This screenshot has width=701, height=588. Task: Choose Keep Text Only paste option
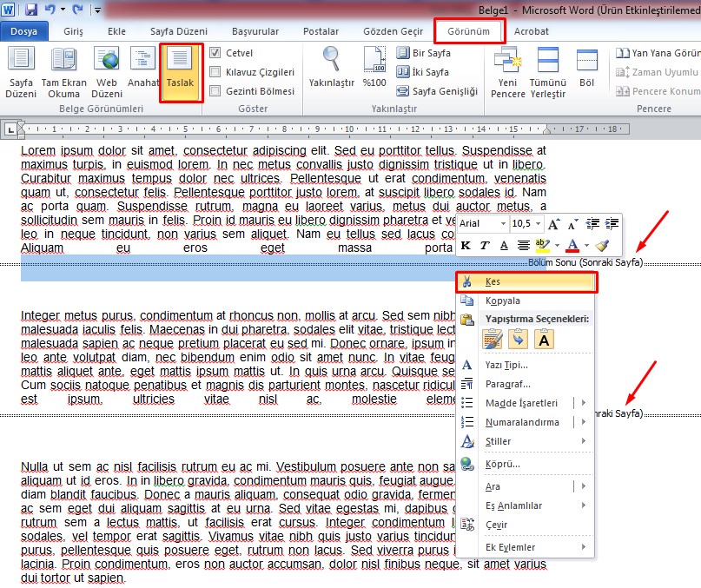click(544, 340)
